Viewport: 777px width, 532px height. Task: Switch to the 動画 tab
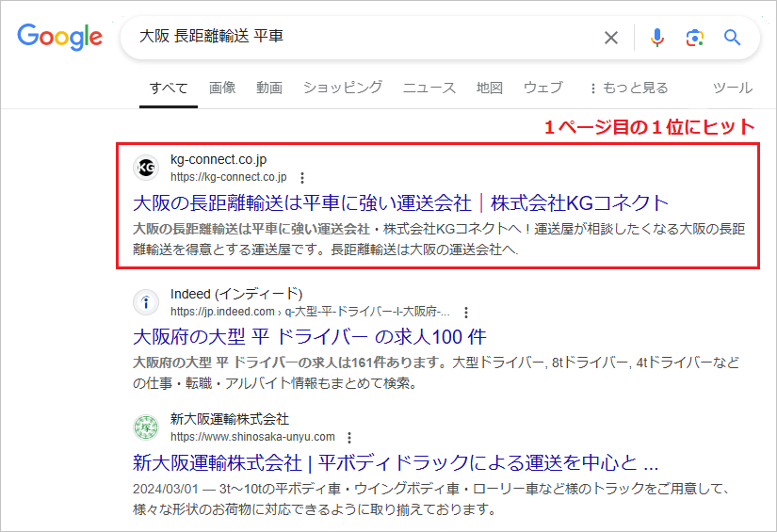[269, 88]
